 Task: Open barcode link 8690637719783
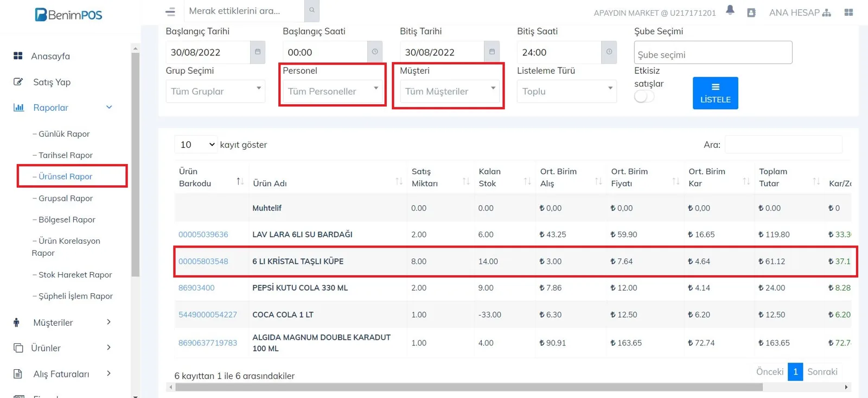(208, 343)
